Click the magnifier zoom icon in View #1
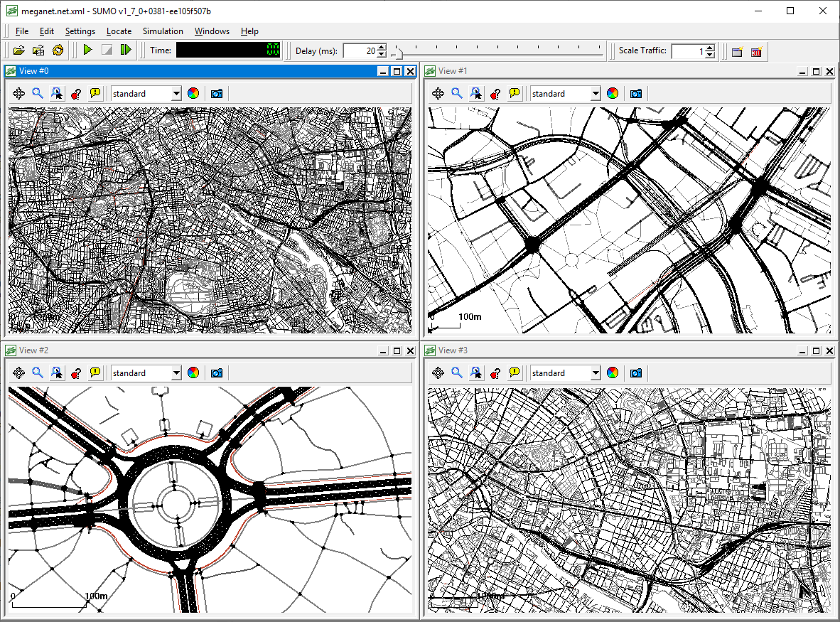This screenshot has height=622, width=840. click(457, 93)
